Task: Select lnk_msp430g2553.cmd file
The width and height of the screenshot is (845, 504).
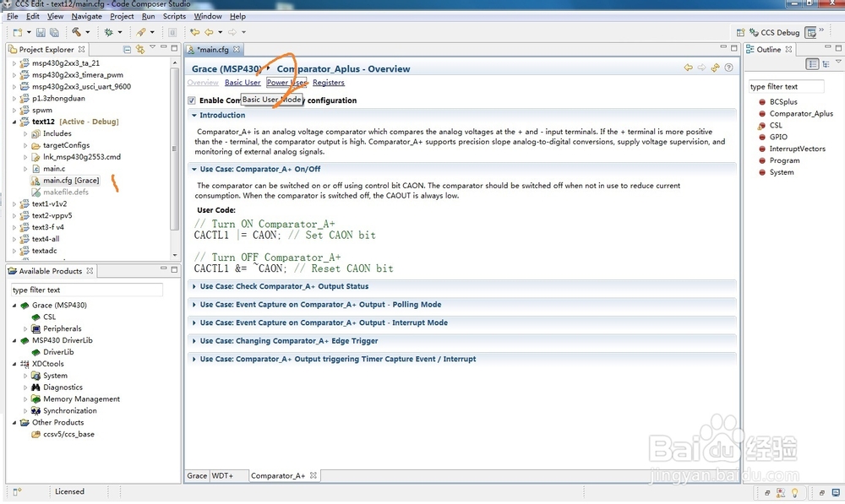Action: point(82,157)
